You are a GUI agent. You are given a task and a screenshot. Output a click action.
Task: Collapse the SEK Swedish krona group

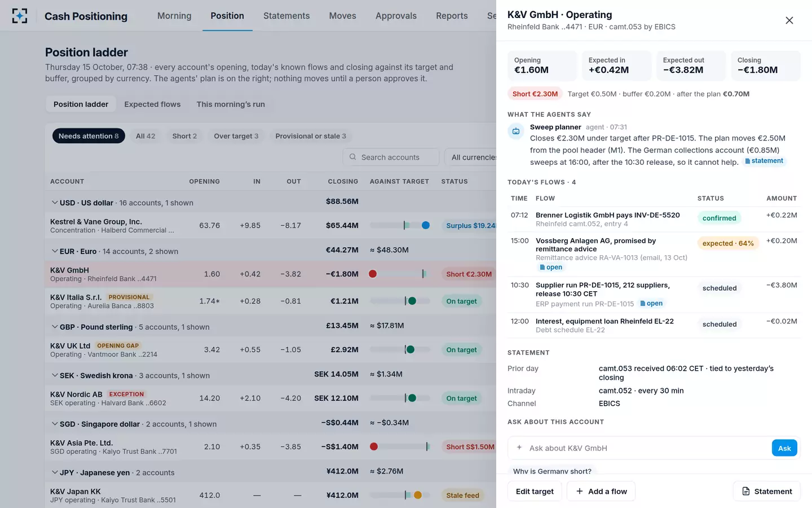[x=55, y=375]
